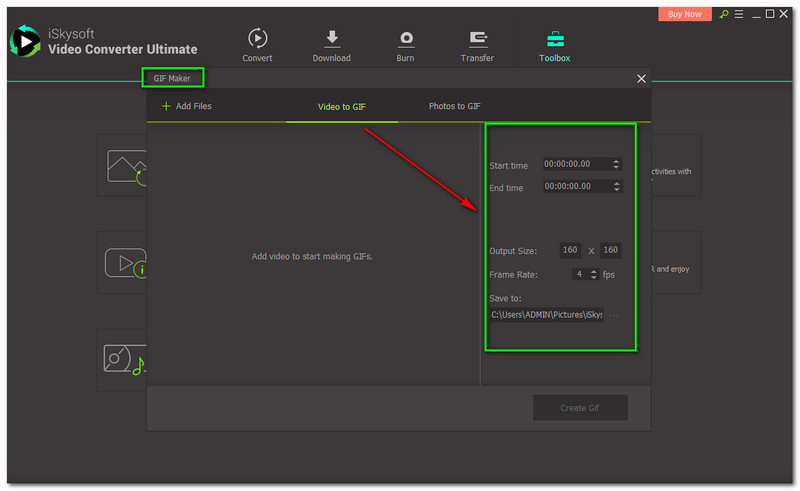Screen dimensions: 800x491
Task: Close the GIF Maker dialog
Action: click(x=641, y=78)
